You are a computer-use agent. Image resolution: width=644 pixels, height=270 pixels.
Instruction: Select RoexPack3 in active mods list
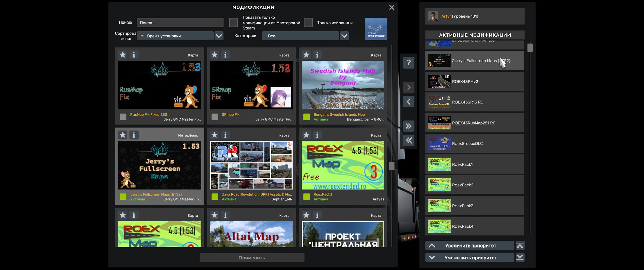(x=475, y=206)
